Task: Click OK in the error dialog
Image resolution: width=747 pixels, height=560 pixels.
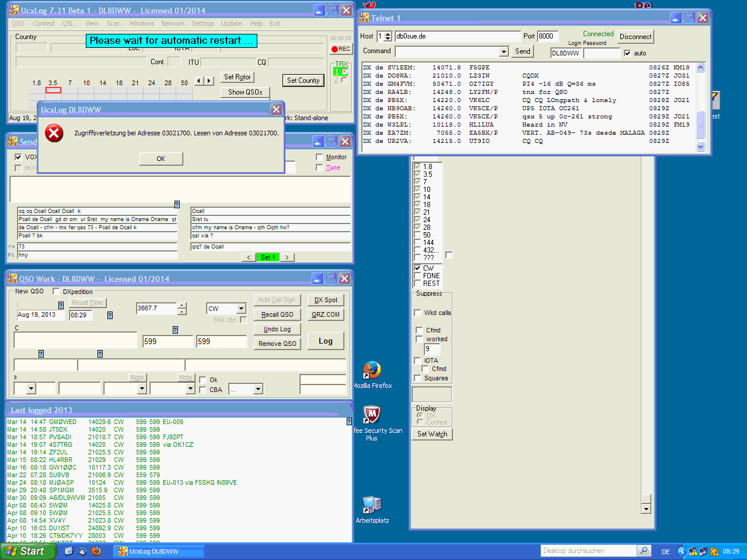Action: [x=161, y=159]
